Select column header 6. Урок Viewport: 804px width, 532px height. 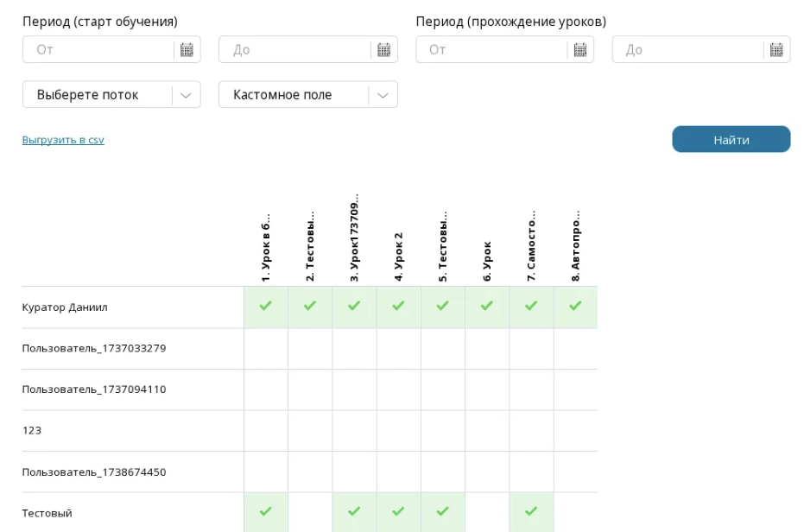click(486, 261)
